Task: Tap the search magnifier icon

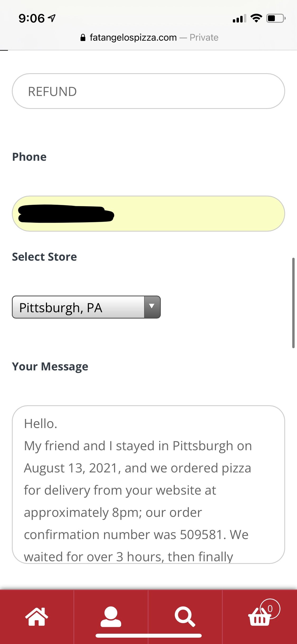Action: pyautogui.click(x=185, y=617)
